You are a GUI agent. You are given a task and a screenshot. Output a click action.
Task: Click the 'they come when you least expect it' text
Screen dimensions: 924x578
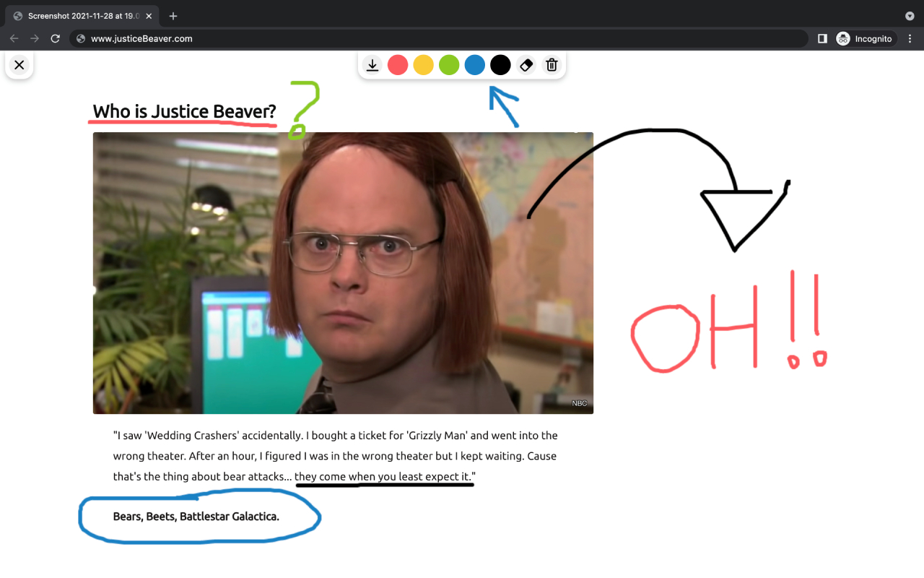(383, 477)
